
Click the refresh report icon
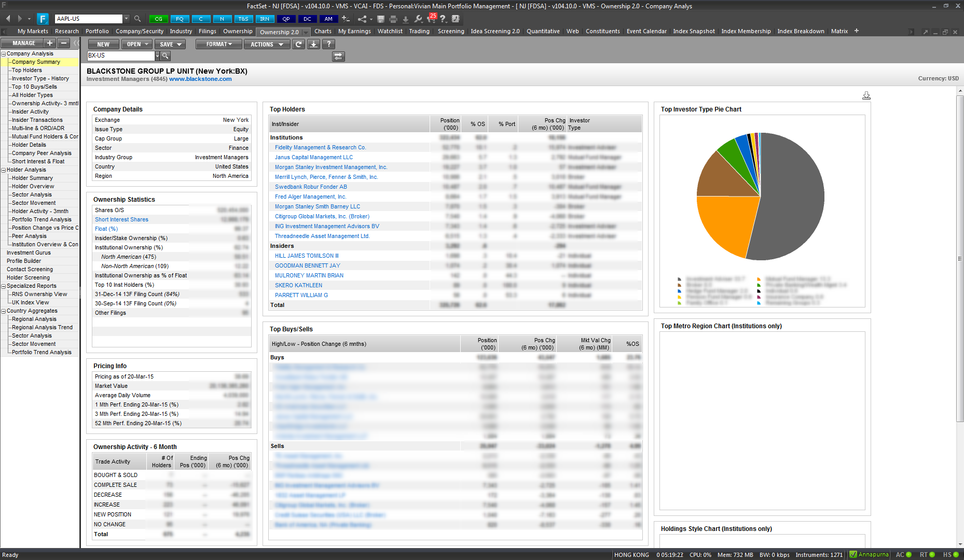pyautogui.click(x=298, y=44)
